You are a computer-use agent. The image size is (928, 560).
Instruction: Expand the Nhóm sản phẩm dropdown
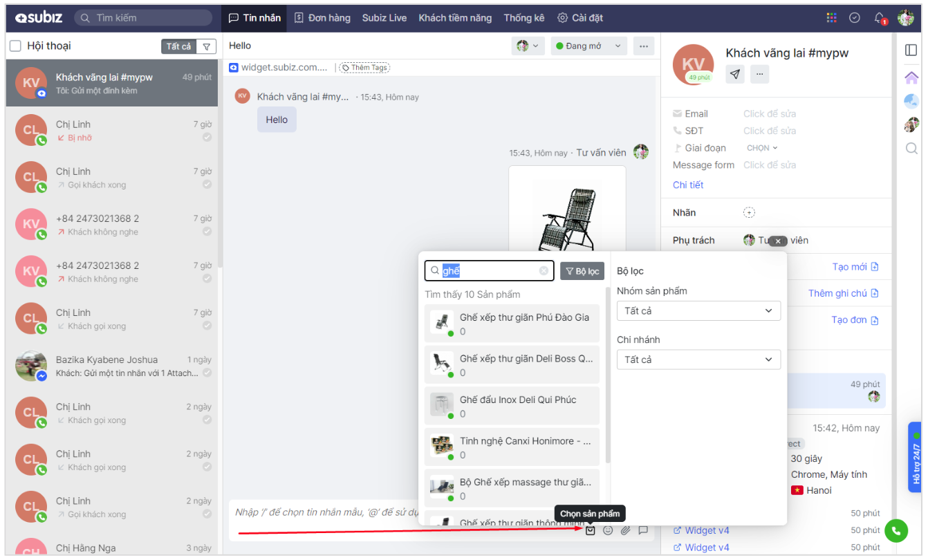pyautogui.click(x=698, y=311)
